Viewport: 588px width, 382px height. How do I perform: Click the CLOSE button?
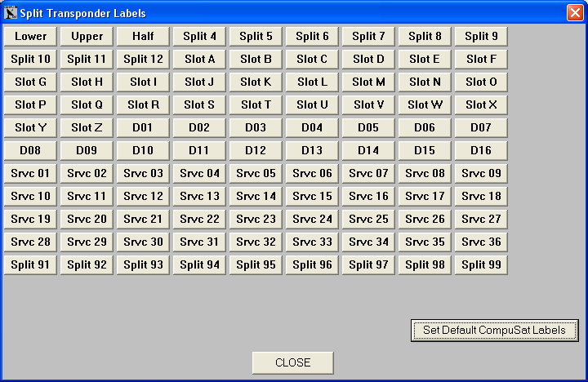pyautogui.click(x=293, y=362)
